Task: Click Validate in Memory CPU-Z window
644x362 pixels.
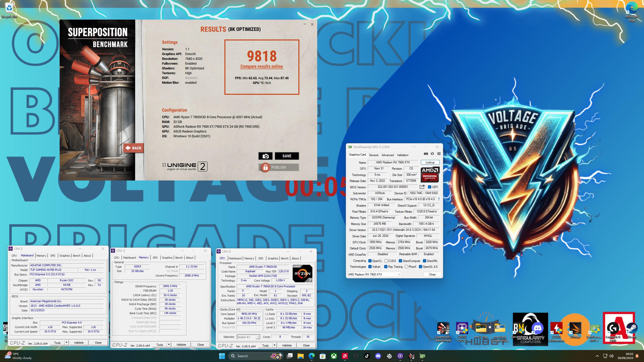Action: [181, 345]
